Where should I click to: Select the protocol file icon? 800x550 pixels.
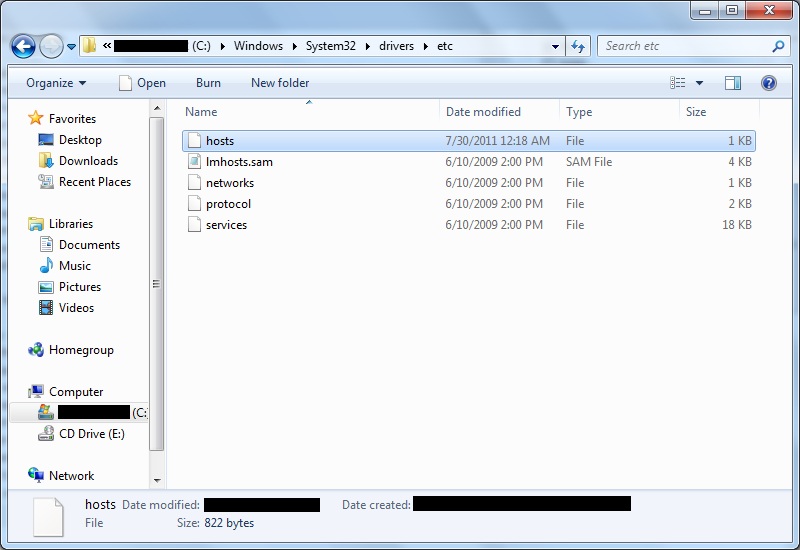[194, 204]
